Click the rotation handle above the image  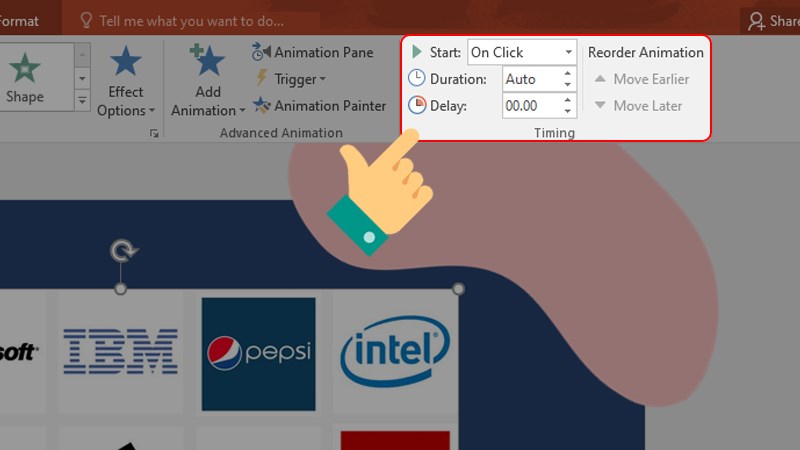[x=124, y=251]
